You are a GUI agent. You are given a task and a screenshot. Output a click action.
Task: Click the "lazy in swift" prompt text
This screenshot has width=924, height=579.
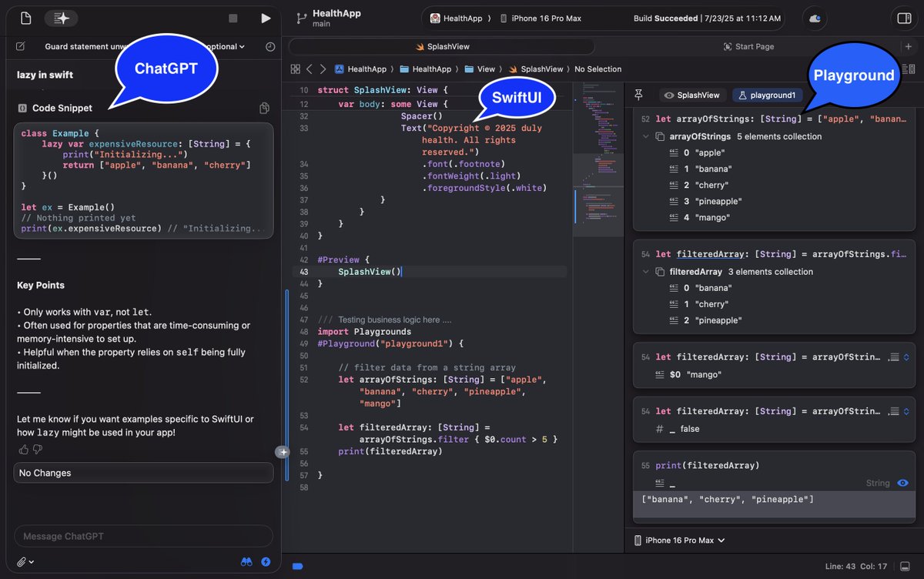point(45,75)
